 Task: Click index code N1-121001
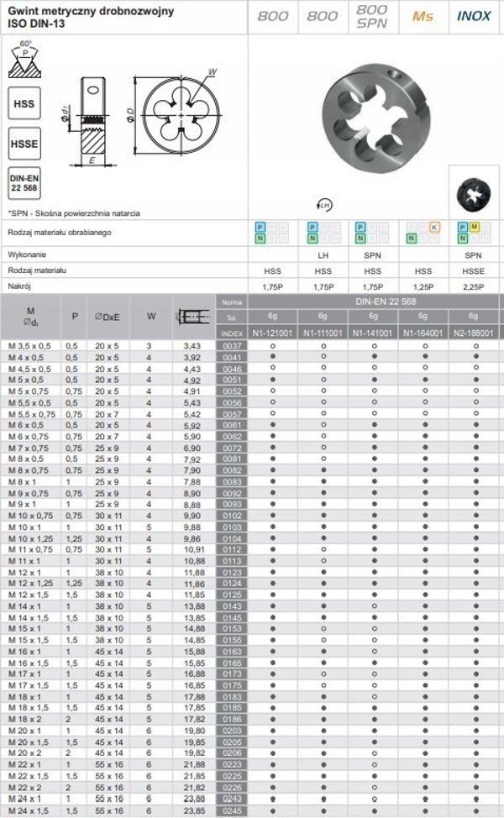(272, 333)
